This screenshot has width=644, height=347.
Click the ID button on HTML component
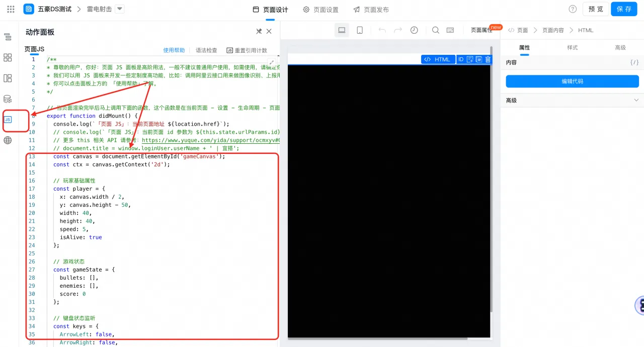[x=461, y=59]
